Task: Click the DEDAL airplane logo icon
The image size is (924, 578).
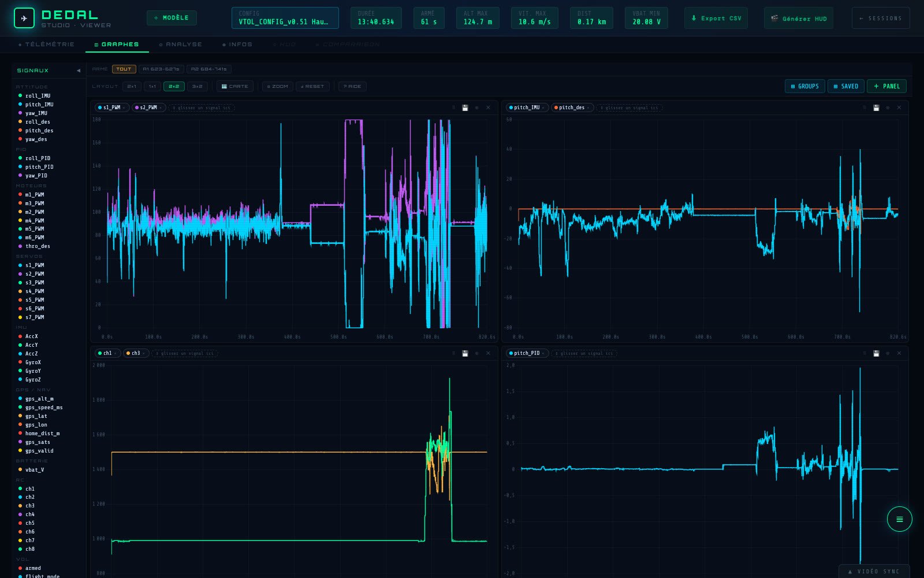Action: (24, 18)
